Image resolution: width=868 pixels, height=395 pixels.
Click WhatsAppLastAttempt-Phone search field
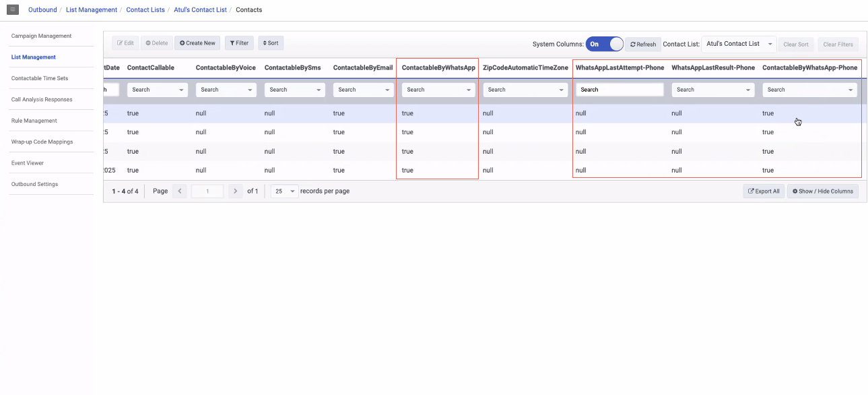point(619,90)
